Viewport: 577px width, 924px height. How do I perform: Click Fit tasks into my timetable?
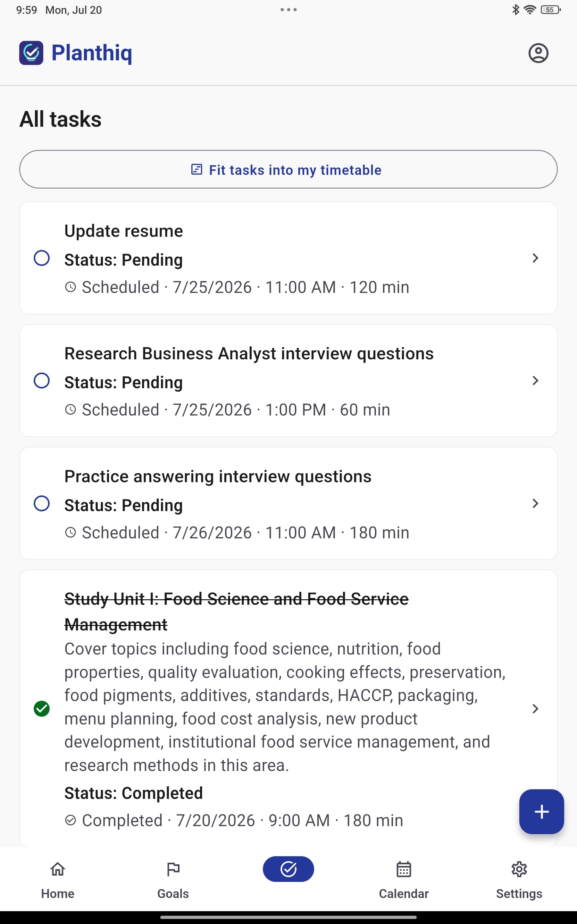click(x=288, y=169)
